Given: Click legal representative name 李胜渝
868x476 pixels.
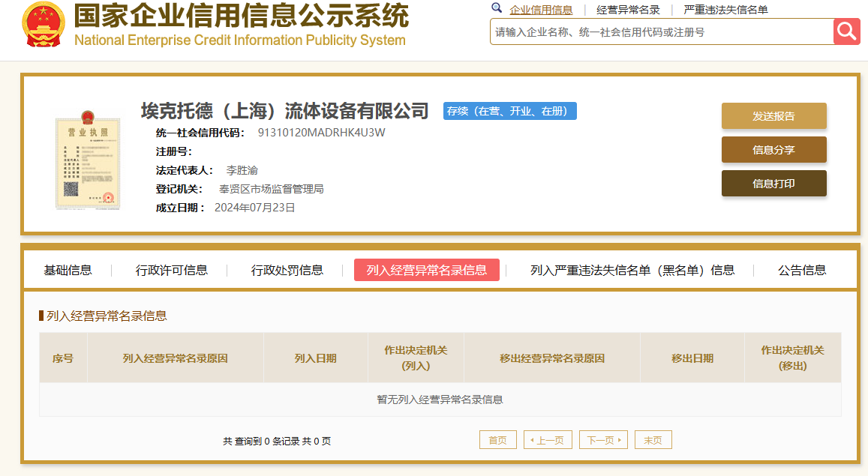Looking at the screenshot, I should [x=242, y=170].
